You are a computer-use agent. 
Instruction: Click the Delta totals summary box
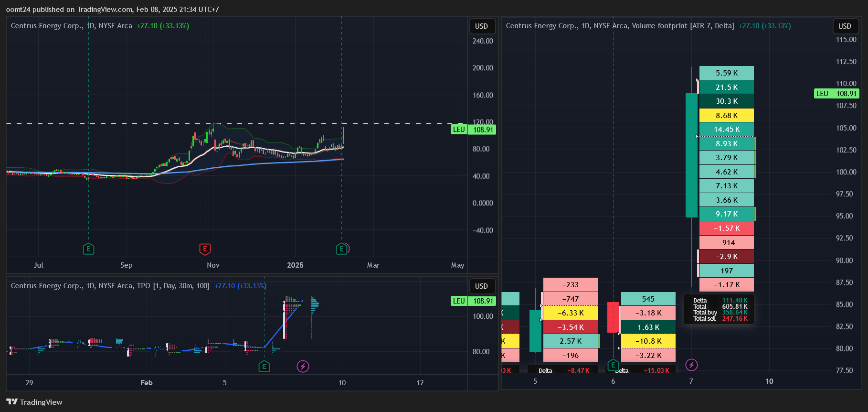click(719, 309)
